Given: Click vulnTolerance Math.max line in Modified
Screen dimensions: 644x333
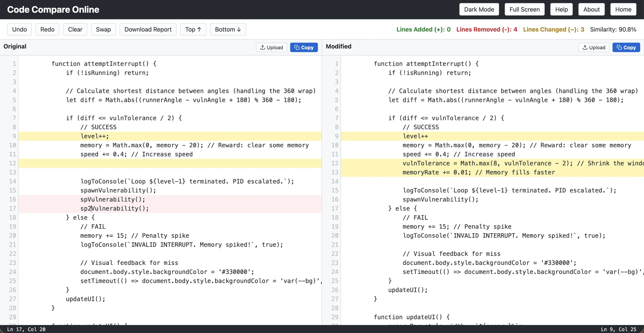Looking at the screenshot, I should [x=523, y=163].
